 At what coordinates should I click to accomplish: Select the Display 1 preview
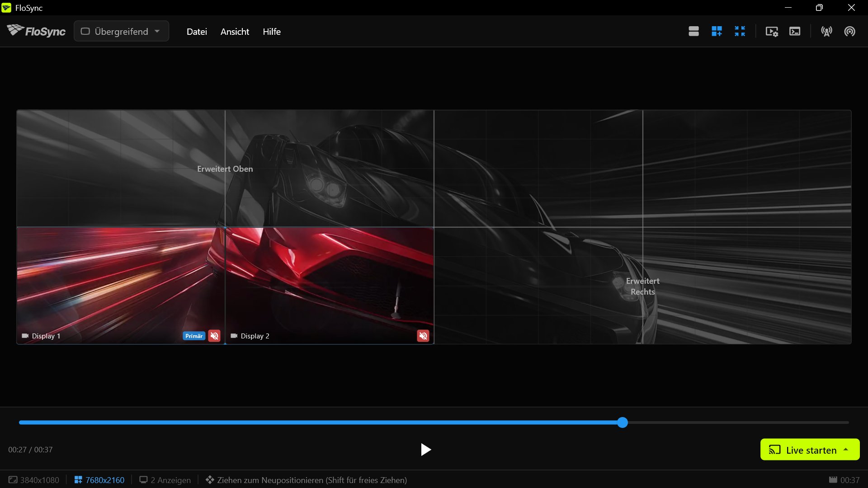click(x=121, y=286)
